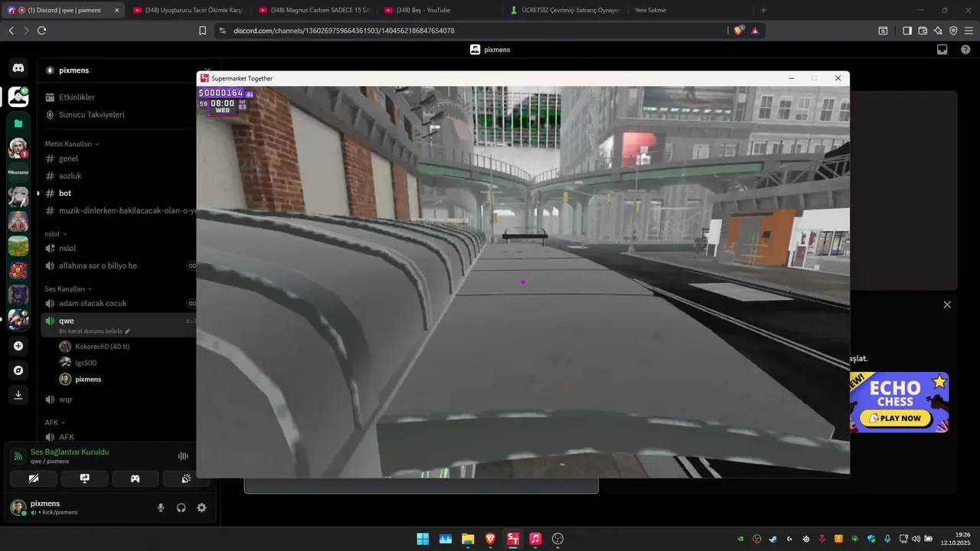Click the Add a Server plus icon

tap(18, 346)
